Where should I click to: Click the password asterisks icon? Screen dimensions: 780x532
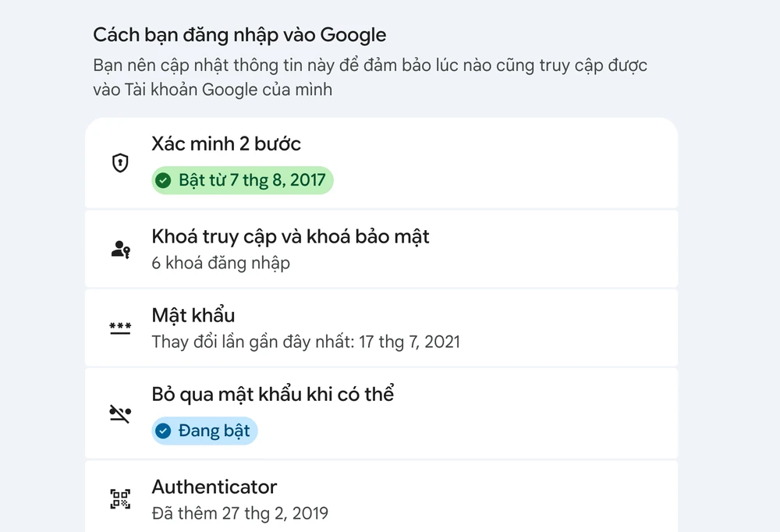119,328
